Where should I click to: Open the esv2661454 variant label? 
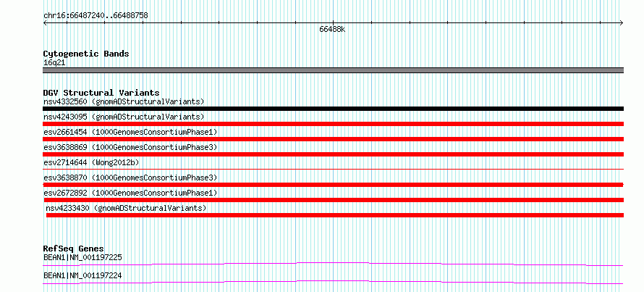[x=130, y=132]
